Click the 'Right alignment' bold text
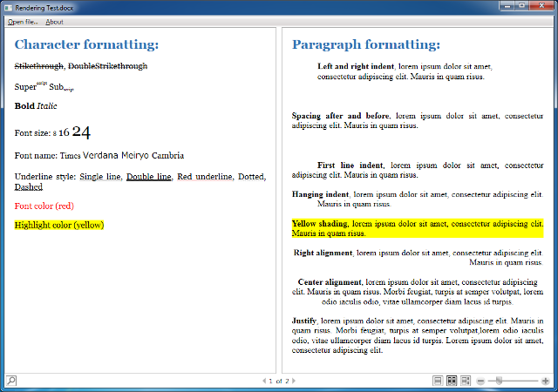 click(323, 253)
